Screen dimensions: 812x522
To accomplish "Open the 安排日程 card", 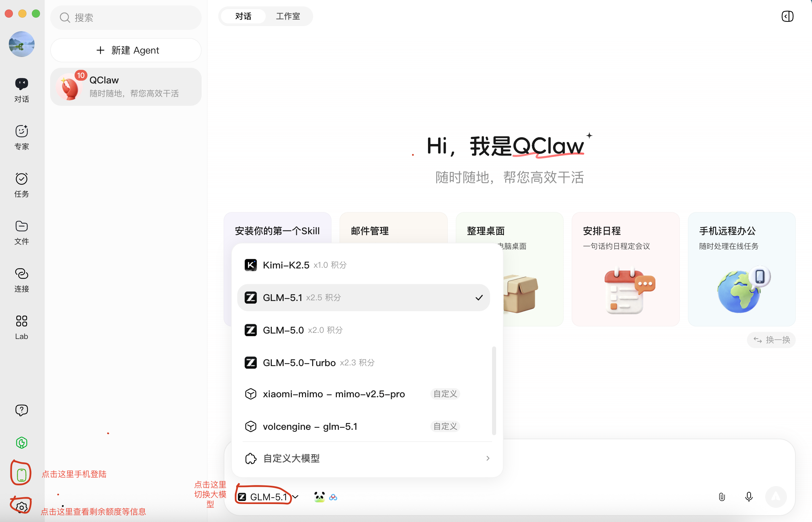I will point(626,269).
